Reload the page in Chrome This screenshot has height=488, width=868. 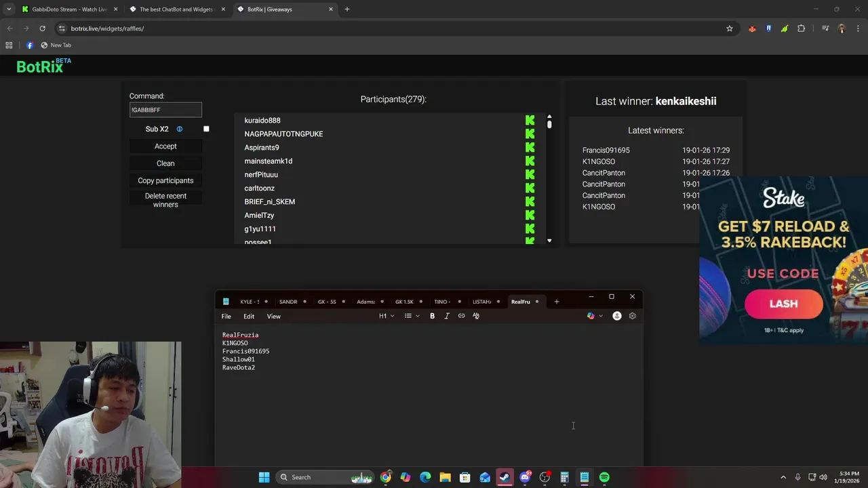tap(42, 28)
